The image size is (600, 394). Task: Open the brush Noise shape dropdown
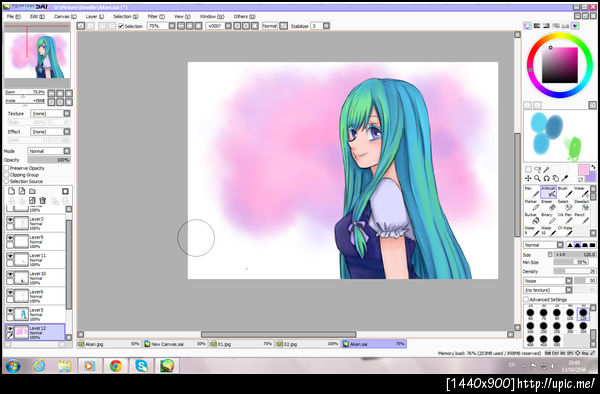coord(548,281)
